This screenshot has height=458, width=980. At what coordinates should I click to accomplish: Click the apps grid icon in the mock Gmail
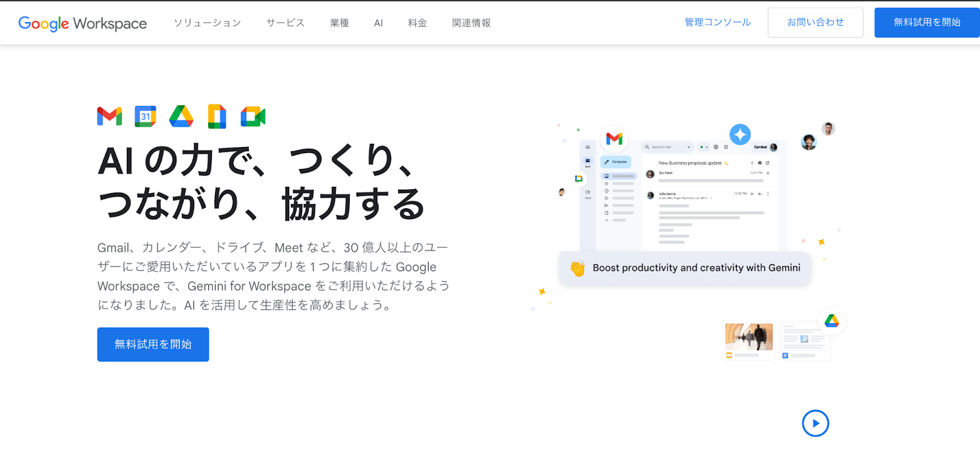click(726, 147)
